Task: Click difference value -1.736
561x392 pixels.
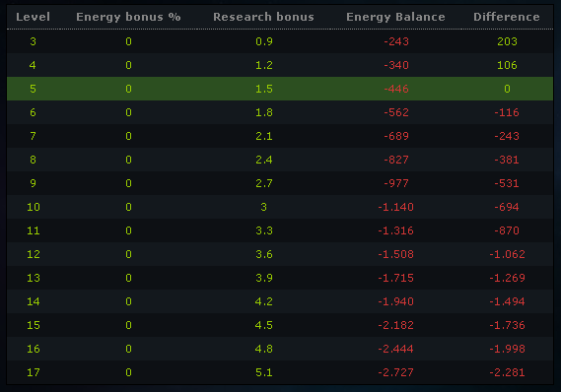Action: click(507, 325)
